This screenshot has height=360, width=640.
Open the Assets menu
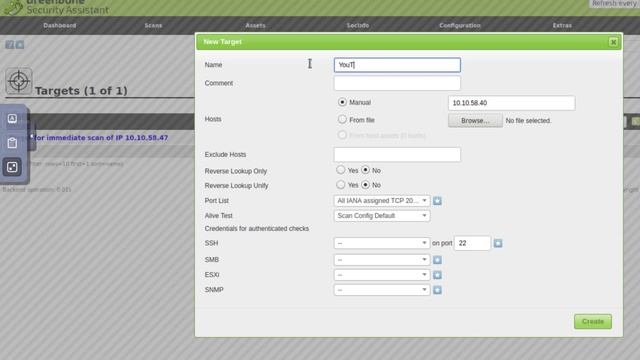[x=256, y=25]
